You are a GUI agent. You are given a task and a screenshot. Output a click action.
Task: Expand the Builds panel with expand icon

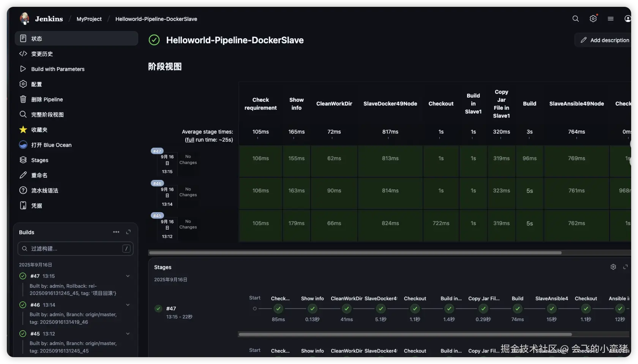tap(128, 232)
